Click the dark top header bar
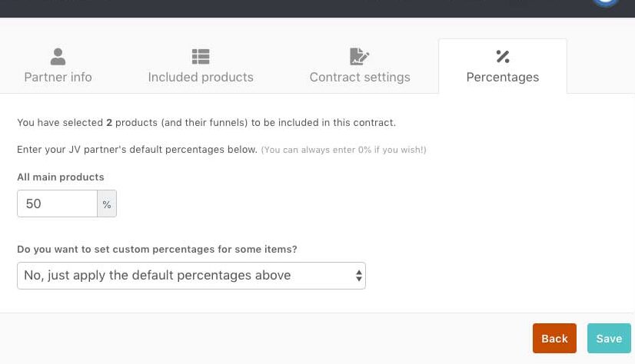635x364 pixels. pos(308,8)
